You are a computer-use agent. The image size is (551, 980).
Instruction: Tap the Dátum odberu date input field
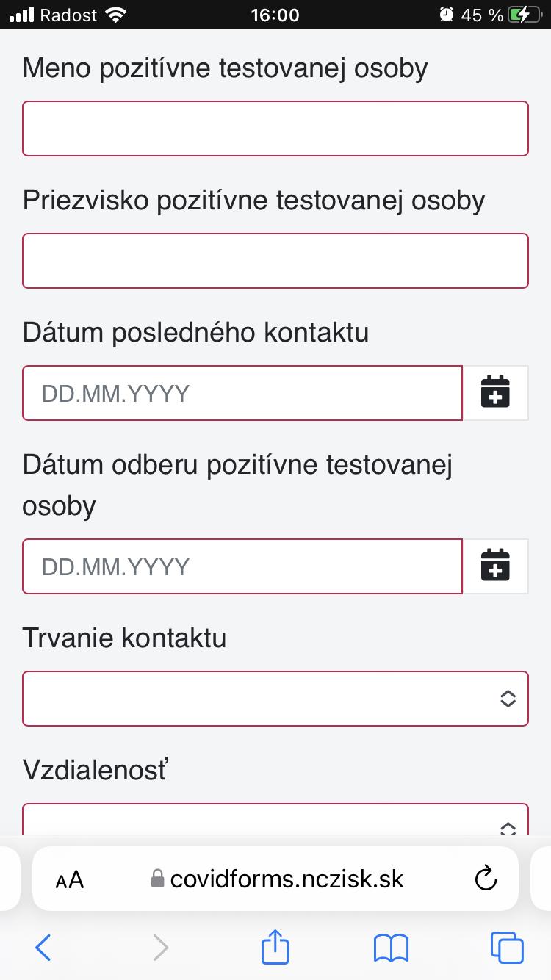click(242, 566)
